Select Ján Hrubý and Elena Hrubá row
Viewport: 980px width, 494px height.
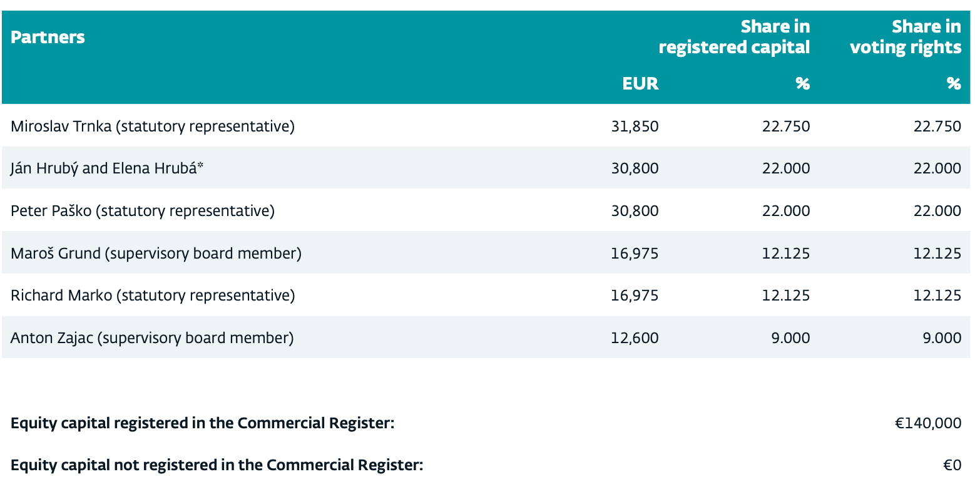(x=107, y=168)
